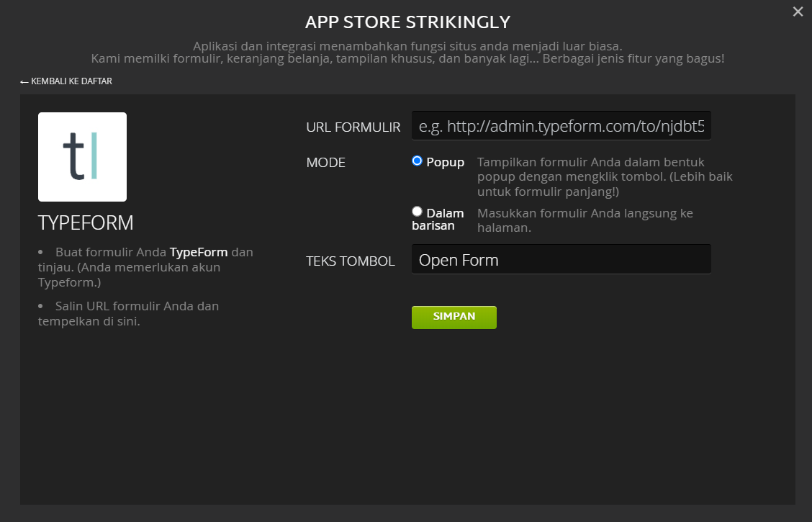Click the 'Masukkan formulir Anda langsung' description
Image resolution: width=812 pixels, height=522 pixels.
tap(585, 220)
